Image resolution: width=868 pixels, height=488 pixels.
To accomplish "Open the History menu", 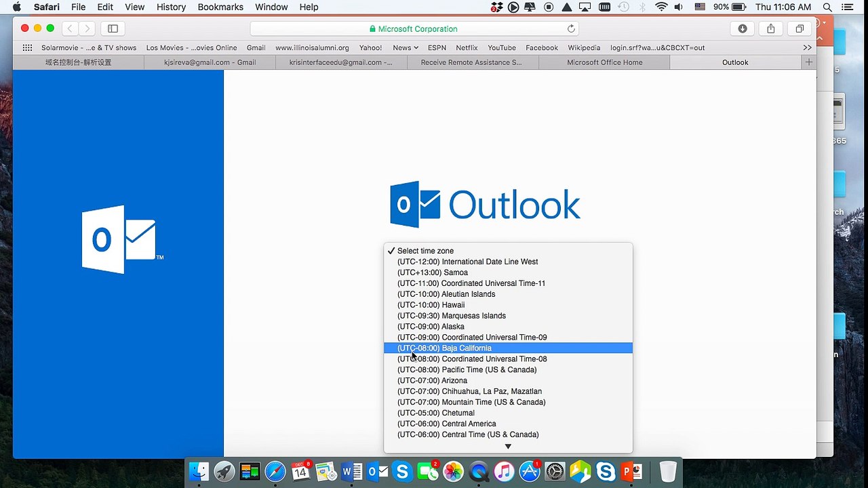I will tap(171, 7).
